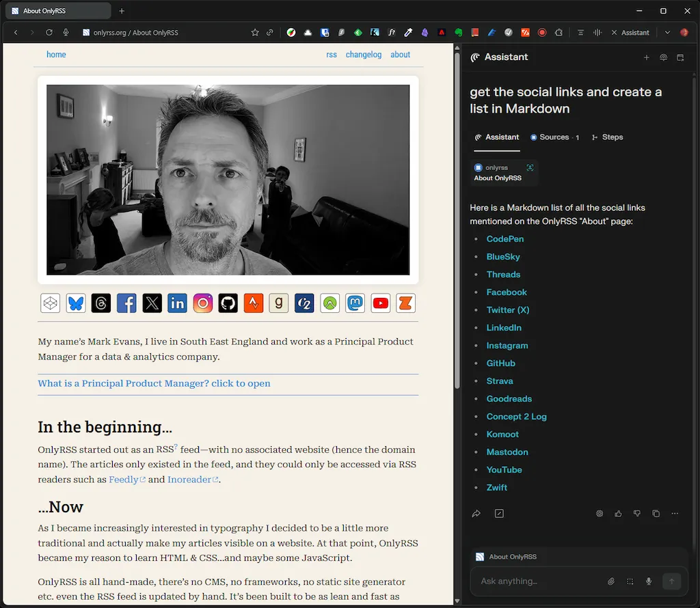Attach a file using the paperclip icon
This screenshot has width=700, height=608.
[612, 581]
